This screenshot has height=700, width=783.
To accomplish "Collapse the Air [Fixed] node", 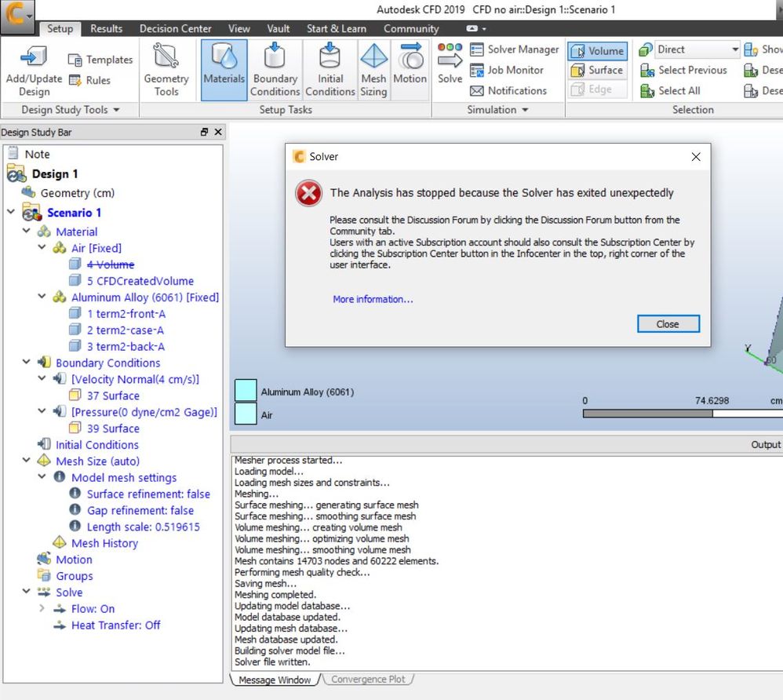I will click(x=42, y=247).
